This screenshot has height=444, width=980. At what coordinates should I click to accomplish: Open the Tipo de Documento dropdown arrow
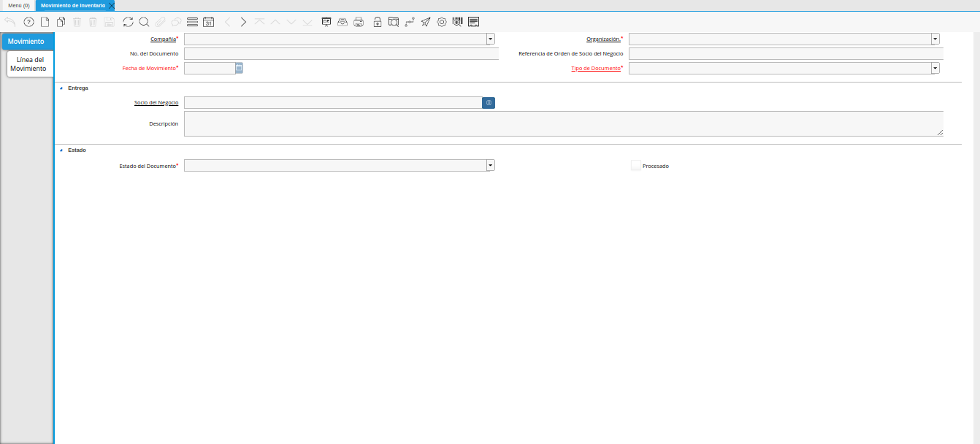pos(935,68)
